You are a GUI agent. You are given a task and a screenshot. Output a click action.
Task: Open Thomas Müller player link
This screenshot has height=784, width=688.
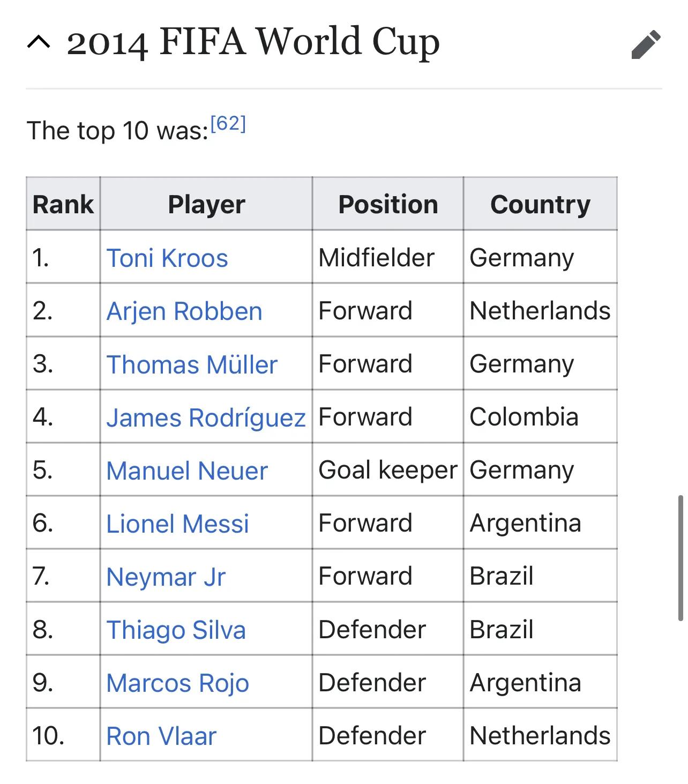[x=192, y=364]
